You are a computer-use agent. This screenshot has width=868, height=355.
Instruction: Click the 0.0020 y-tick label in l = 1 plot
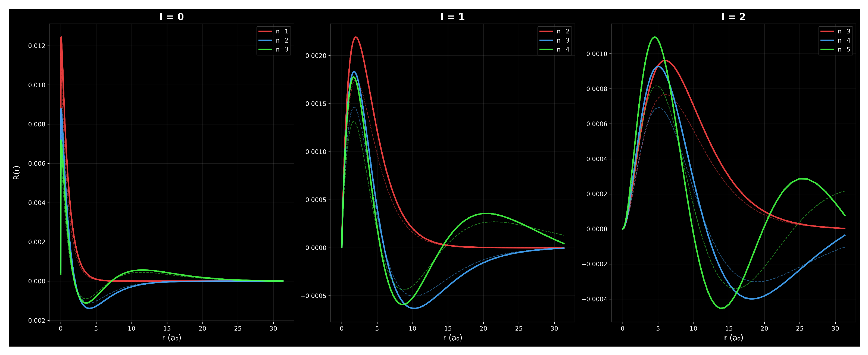[316, 56]
